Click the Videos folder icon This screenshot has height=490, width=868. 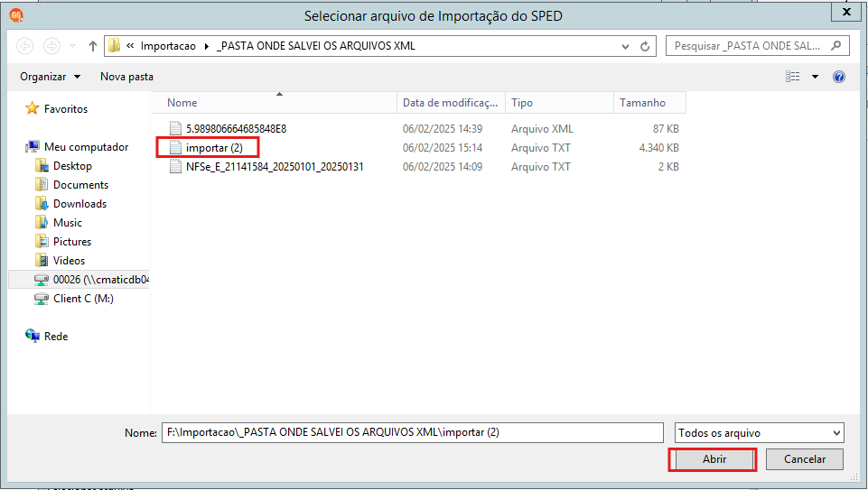(42, 261)
